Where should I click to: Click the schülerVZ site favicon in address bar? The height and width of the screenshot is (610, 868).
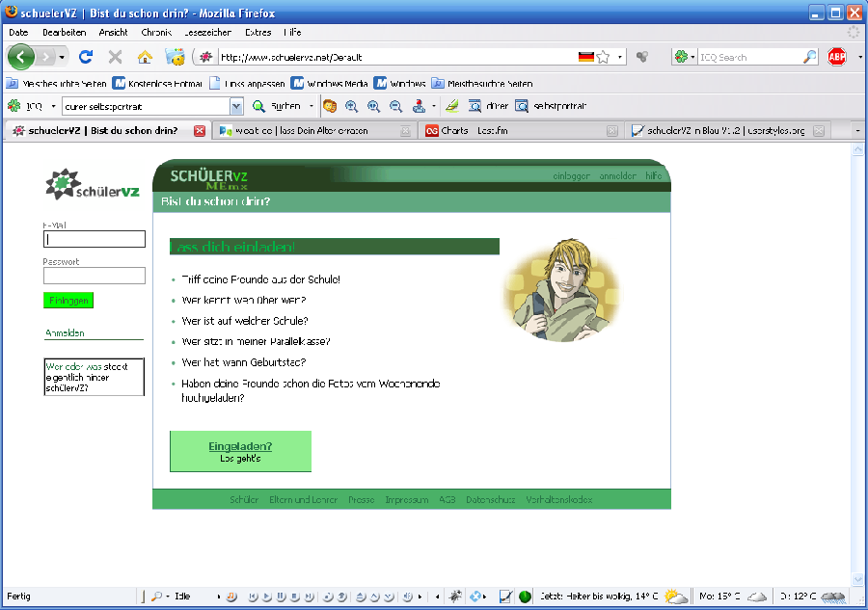pos(206,57)
